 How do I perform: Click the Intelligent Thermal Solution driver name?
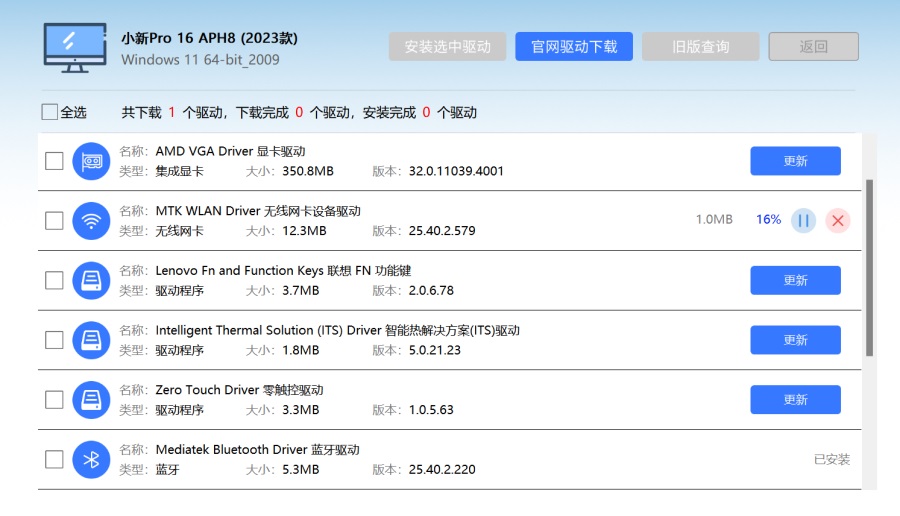[x=338, y=330]
